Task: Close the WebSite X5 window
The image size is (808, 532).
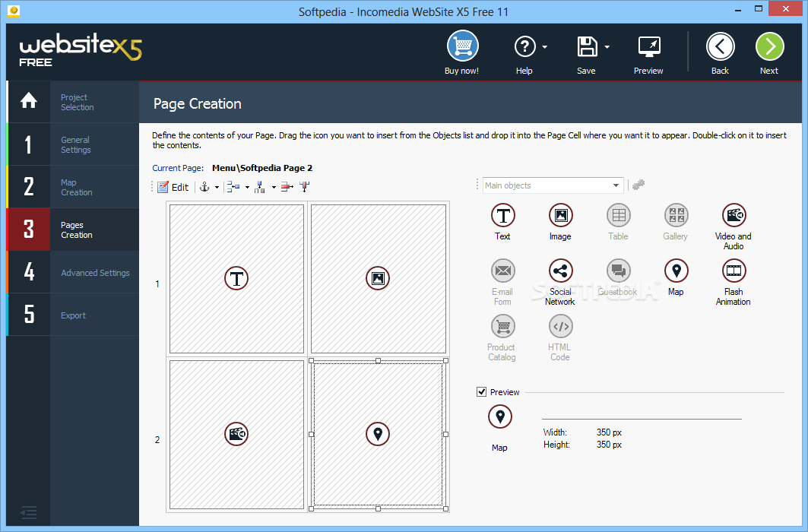Action: tap(786, 9)
